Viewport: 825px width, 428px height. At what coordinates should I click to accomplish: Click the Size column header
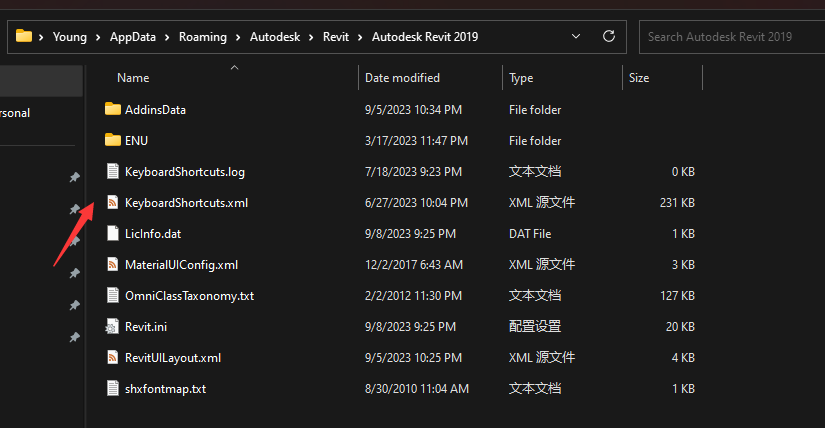click(x=639, y=77)
